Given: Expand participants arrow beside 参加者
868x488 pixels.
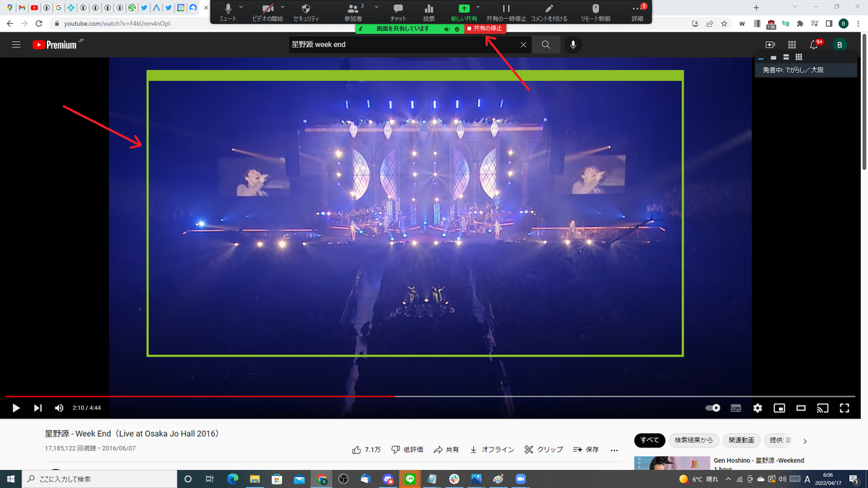Looking at the screenshot, I should coord(376,7).
